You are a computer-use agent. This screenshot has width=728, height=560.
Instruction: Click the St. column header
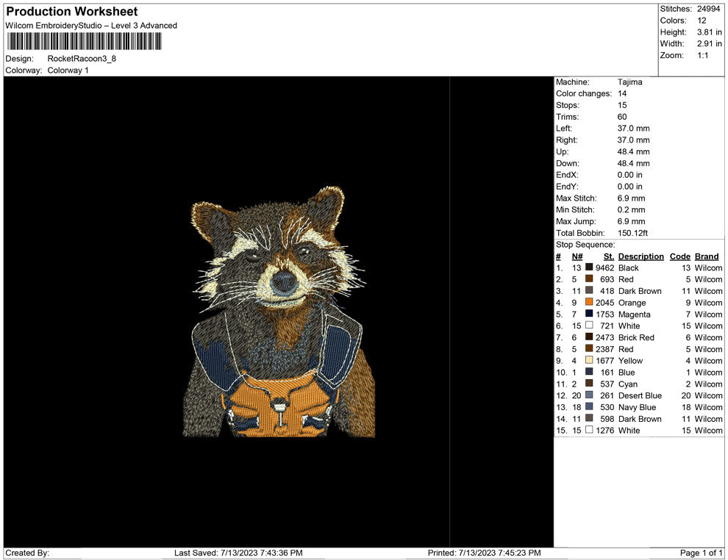click(x=608, y=256)
